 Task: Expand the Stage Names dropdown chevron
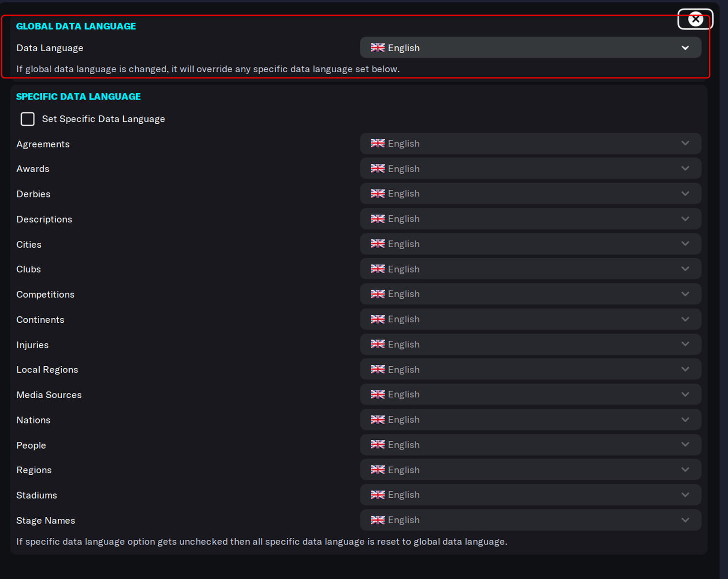pos(685,520)
